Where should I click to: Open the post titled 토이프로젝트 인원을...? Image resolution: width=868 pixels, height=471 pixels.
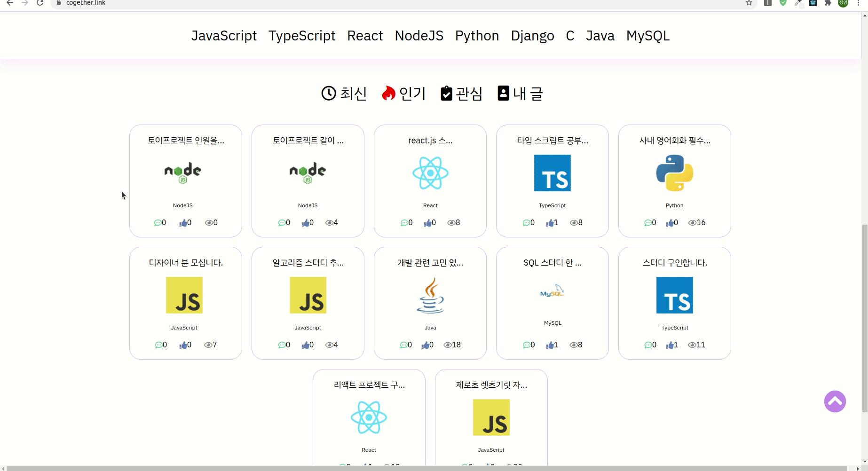click(186, 141)
